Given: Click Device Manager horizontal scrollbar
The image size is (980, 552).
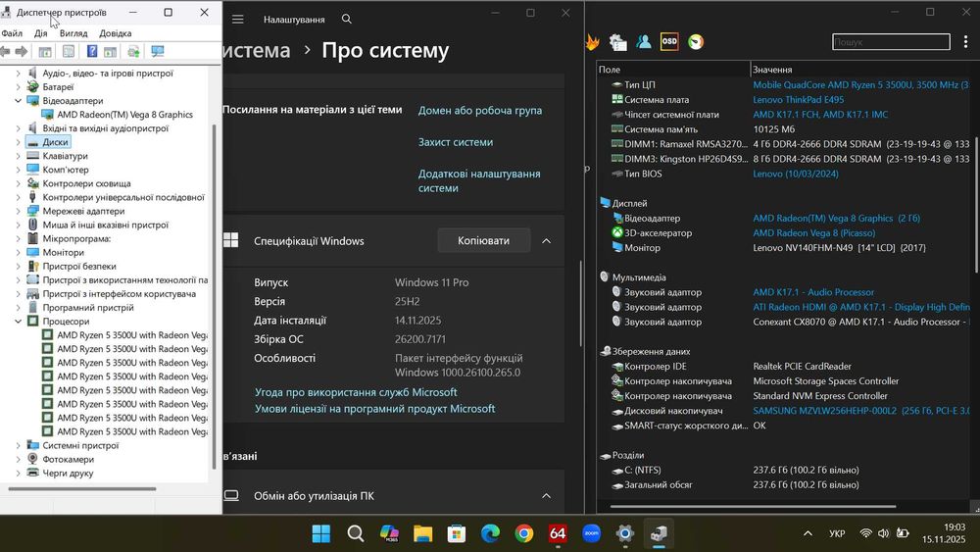Looking at the screenshot, I should coord(82,489).
